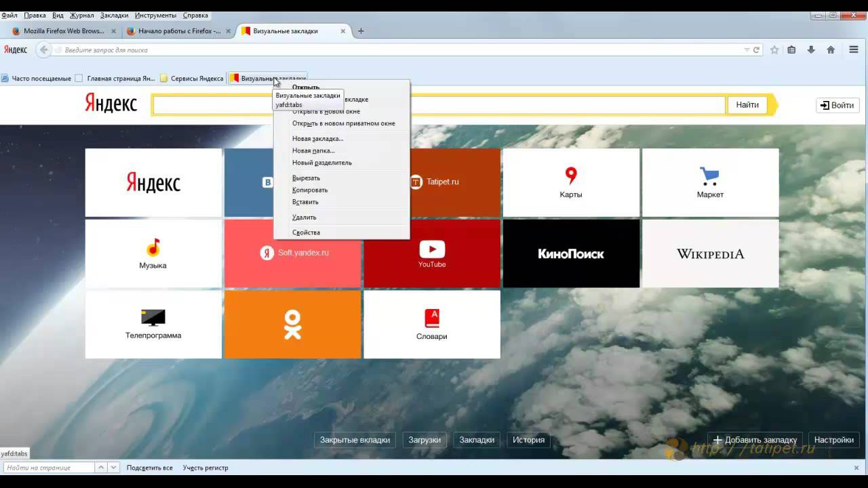Screen dimensions: 868x488
Task: Open Часто посещаемые bookmarks folder
Action: pyautogui.click(x=36, y=79)
